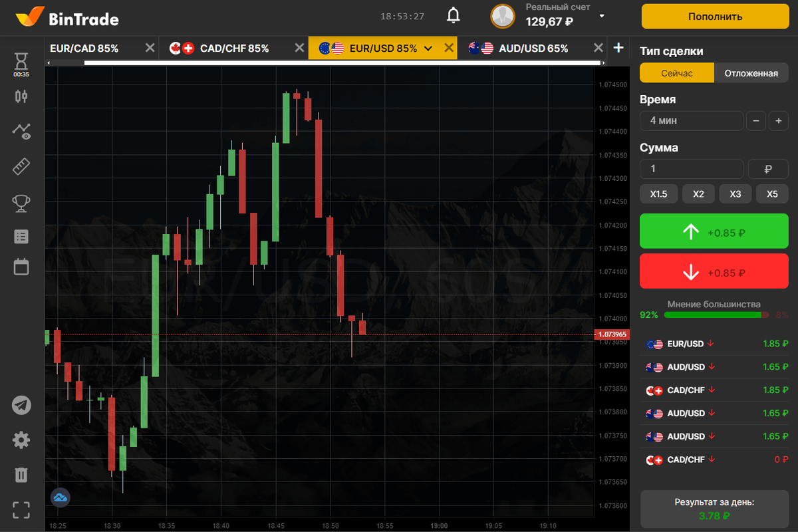Click the 1.073965 current price label

pyautogui.click(x=612, y=334)
